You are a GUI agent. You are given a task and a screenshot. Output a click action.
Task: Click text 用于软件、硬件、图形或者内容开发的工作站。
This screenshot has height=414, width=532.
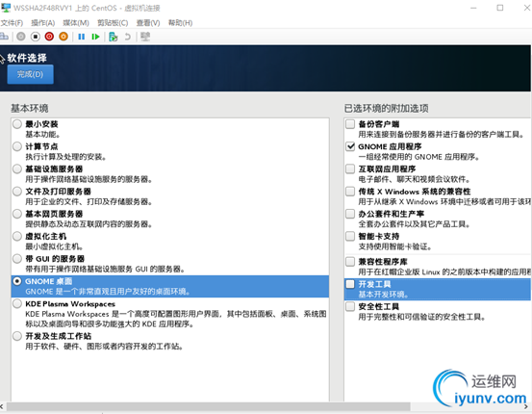[105, 347]
